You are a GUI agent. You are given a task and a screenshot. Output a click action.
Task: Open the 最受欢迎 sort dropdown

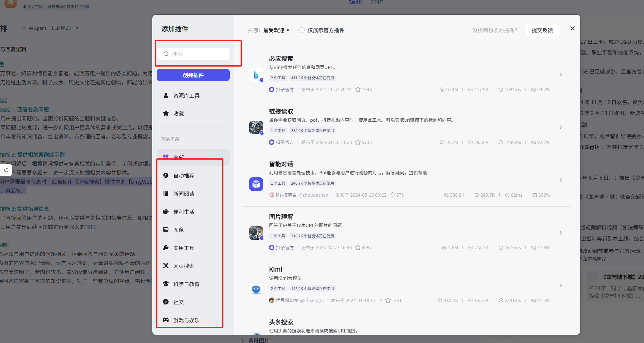[276, 30]
